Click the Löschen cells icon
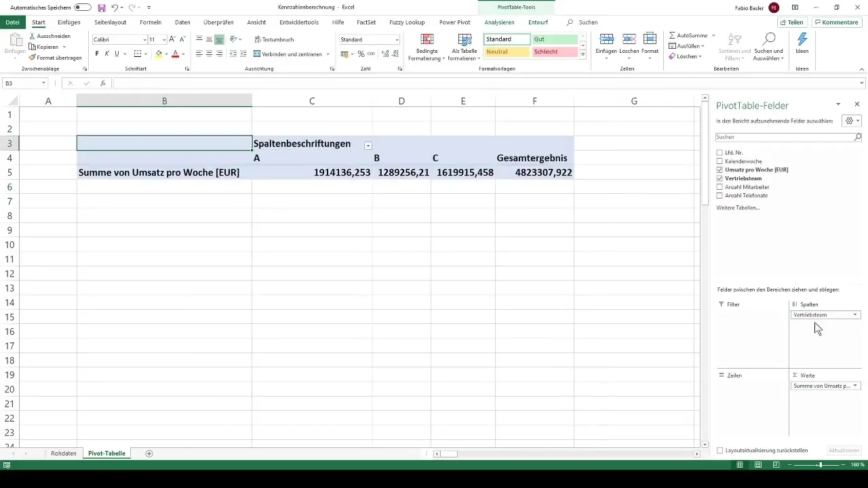The image size is (868, 488). tap(629, 39)
